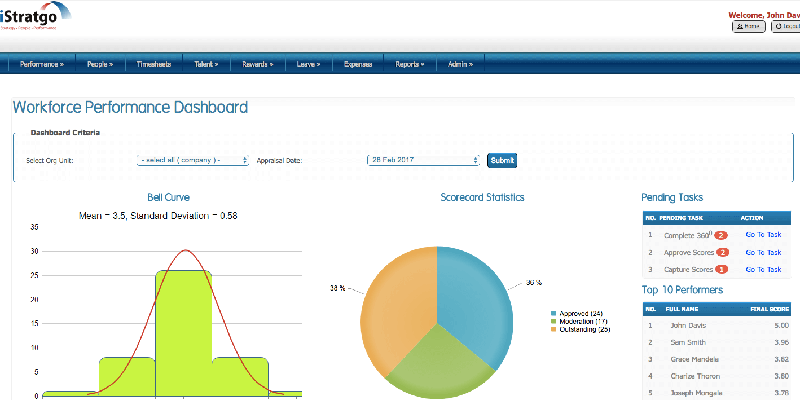Open the Performance menu

42,64
